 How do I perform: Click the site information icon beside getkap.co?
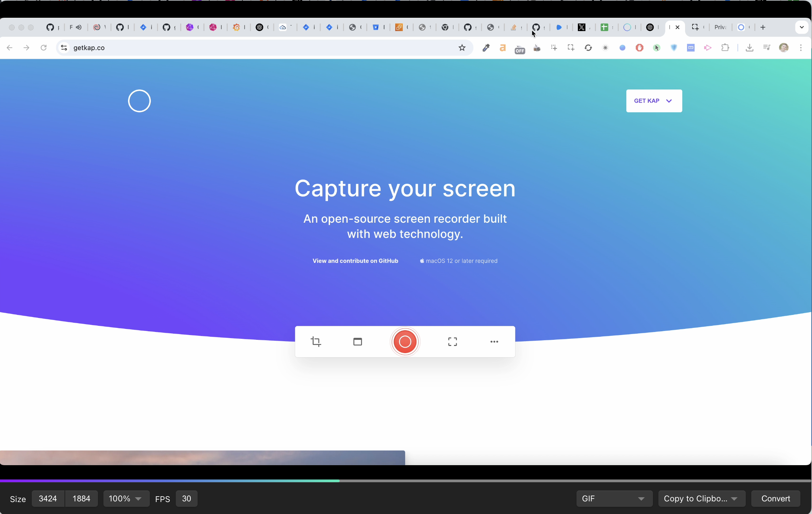coord(64,48)
